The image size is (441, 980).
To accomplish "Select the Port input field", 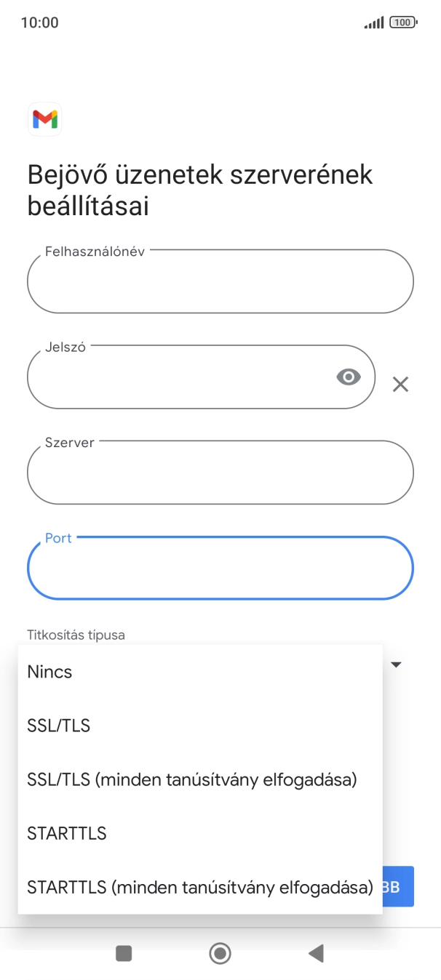I will pos(220,568).
